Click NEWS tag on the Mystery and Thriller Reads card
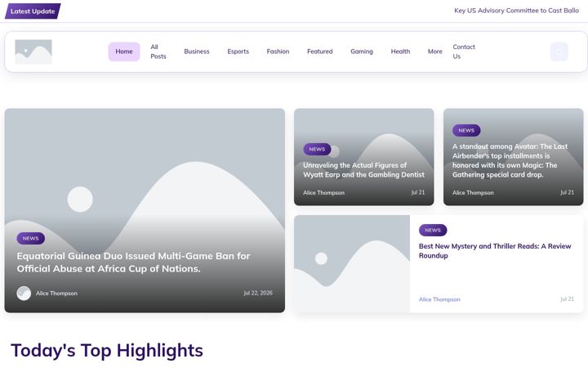The height and width of the screenshot is (368, 588). point(433,230)
